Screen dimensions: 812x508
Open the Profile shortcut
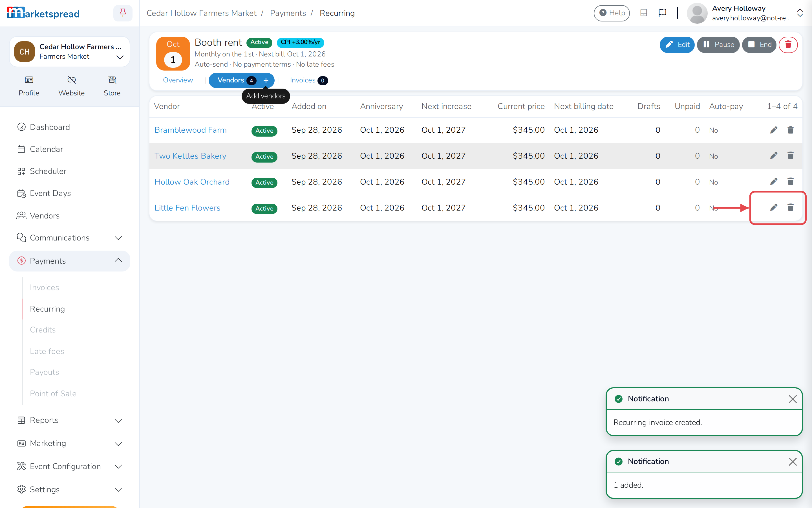(29, 86)
